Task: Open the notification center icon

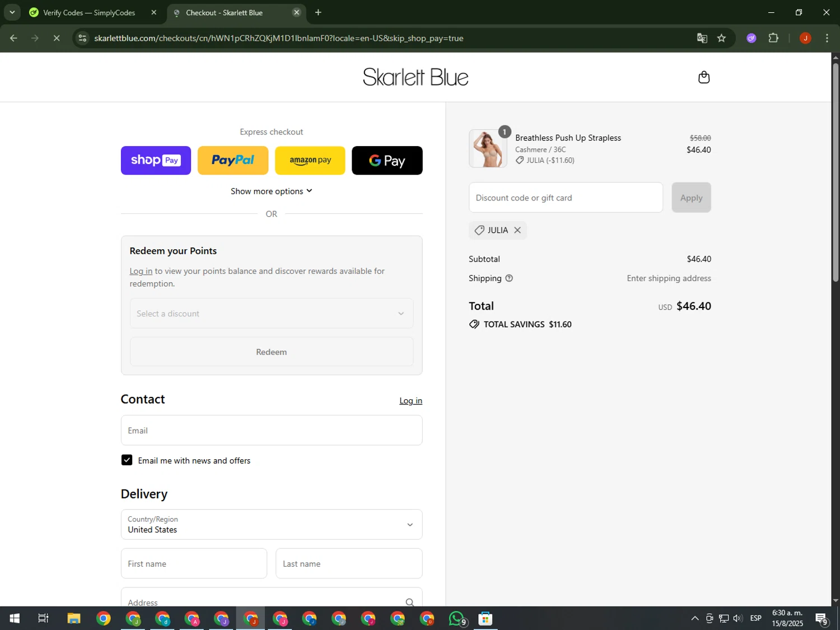Action: coord(822,618)
